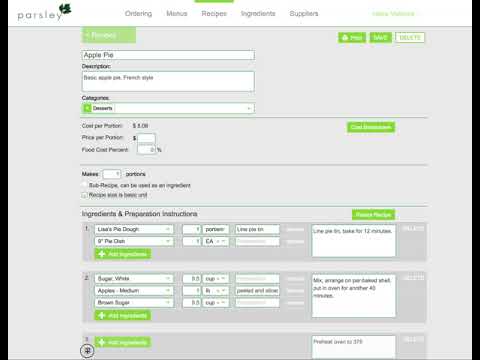Click the Cost per Portion value
This screenshot has height=360, width=480.
(140, 126)
